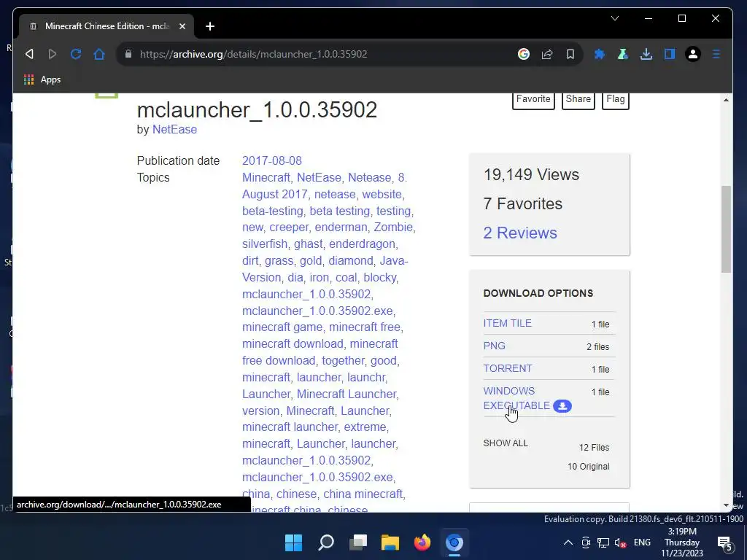Close the Minecraft Chinese Edition tab
The width and height of the screenshot is (747, 560).
182,26
